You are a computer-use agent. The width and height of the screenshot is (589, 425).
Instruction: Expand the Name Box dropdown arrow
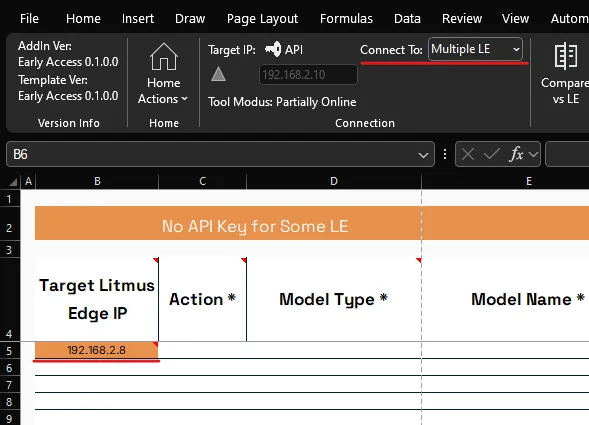click(423, 155)
